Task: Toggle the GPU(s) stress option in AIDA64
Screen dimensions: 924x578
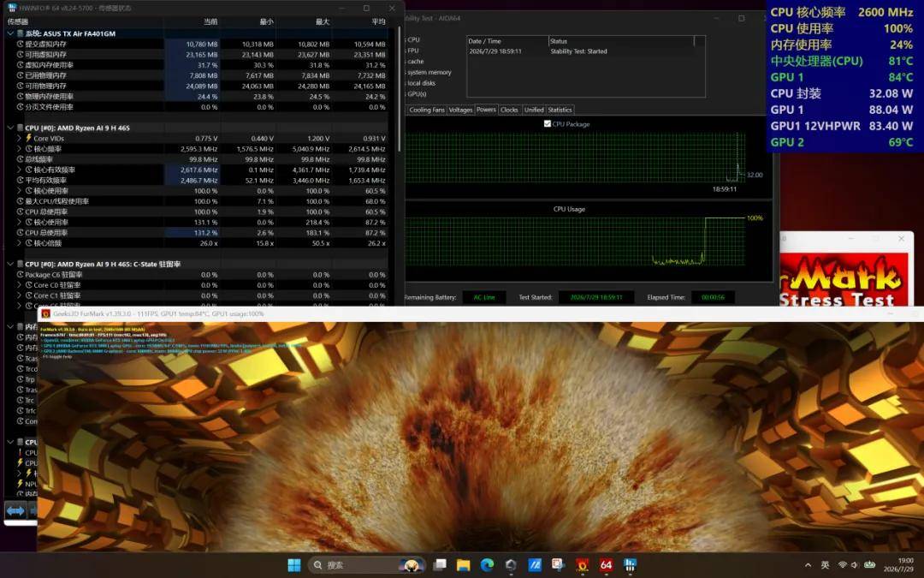Action: pyautogui.click(x=416, y=94)
